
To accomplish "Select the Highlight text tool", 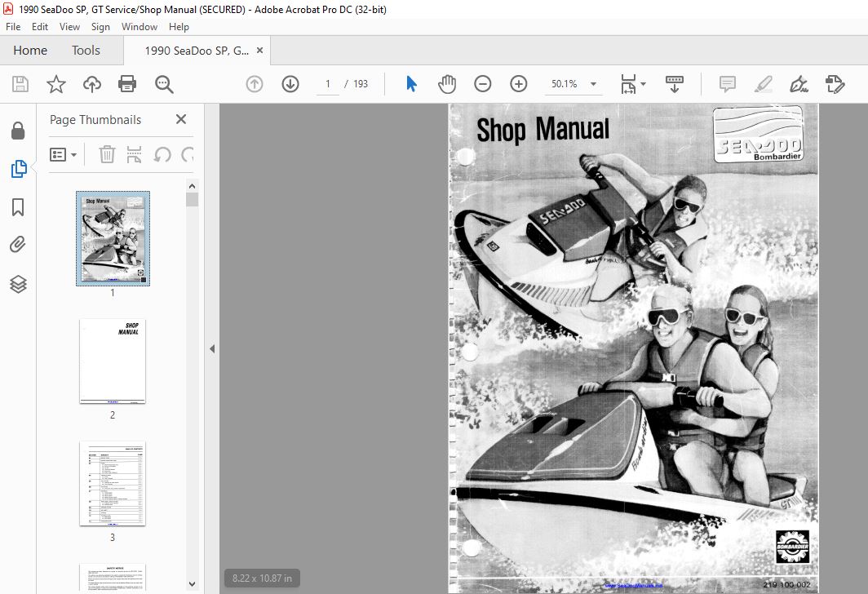I will pyautogui.click(x=763, y=84).
